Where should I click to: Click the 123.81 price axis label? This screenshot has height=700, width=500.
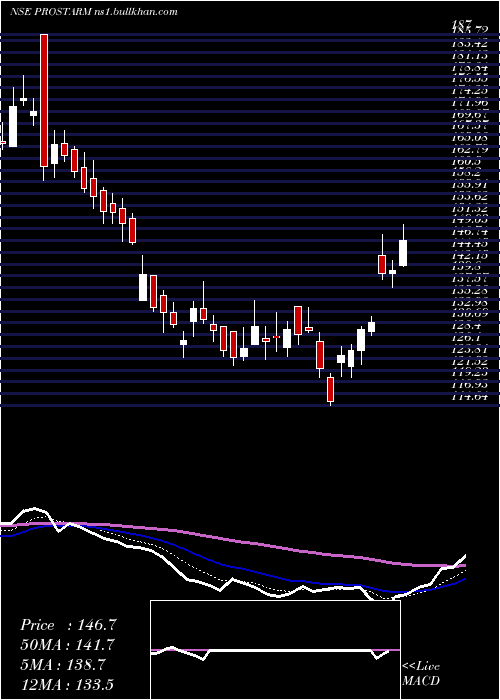pos(469,350)
